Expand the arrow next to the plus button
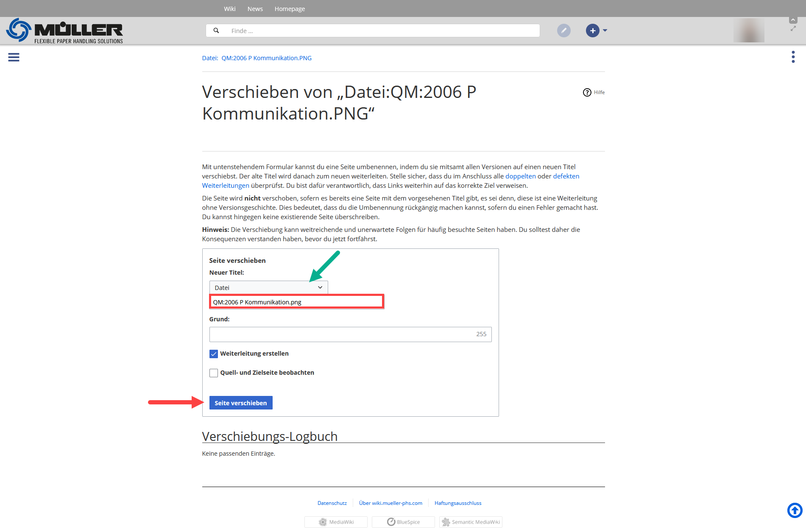 click(605, 31)
